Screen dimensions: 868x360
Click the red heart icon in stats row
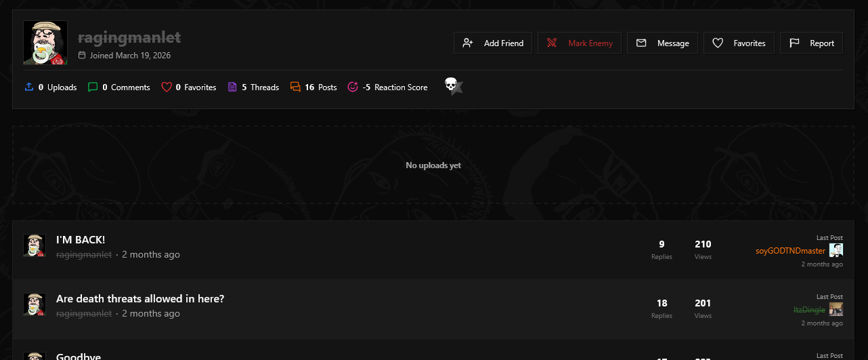(x=167, y=87)
